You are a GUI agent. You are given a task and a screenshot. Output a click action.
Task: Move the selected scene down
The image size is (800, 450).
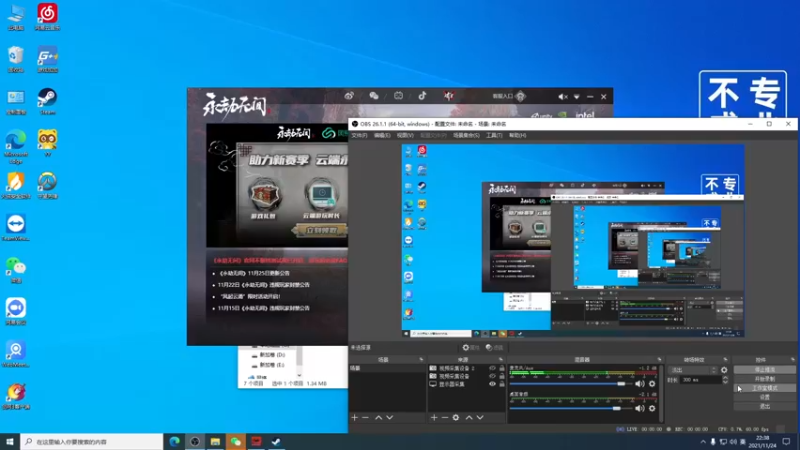(x=390, y=417)
